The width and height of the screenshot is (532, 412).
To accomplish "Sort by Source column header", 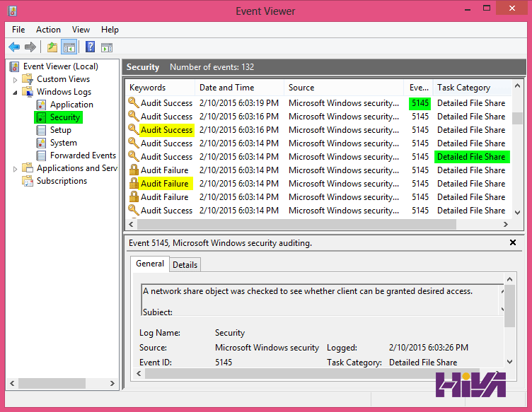I will pos(344,88).
